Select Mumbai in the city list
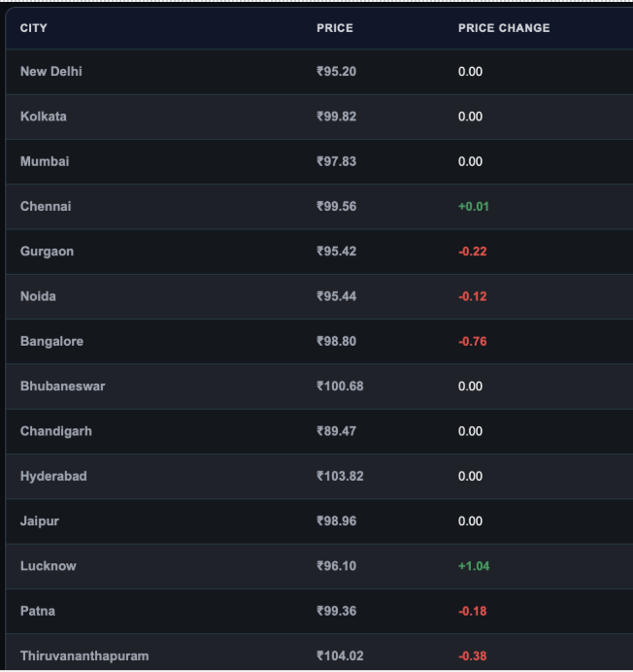 45,161
